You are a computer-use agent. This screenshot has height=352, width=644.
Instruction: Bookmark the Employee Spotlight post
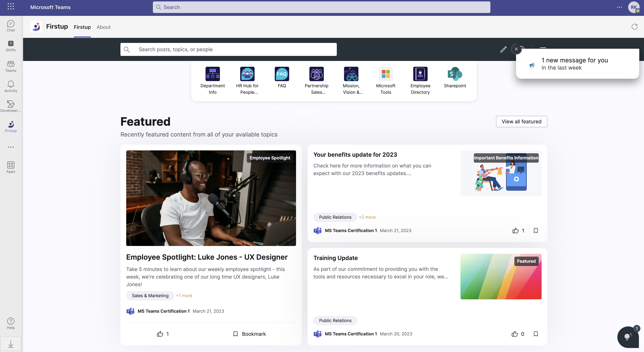point(249,334)
